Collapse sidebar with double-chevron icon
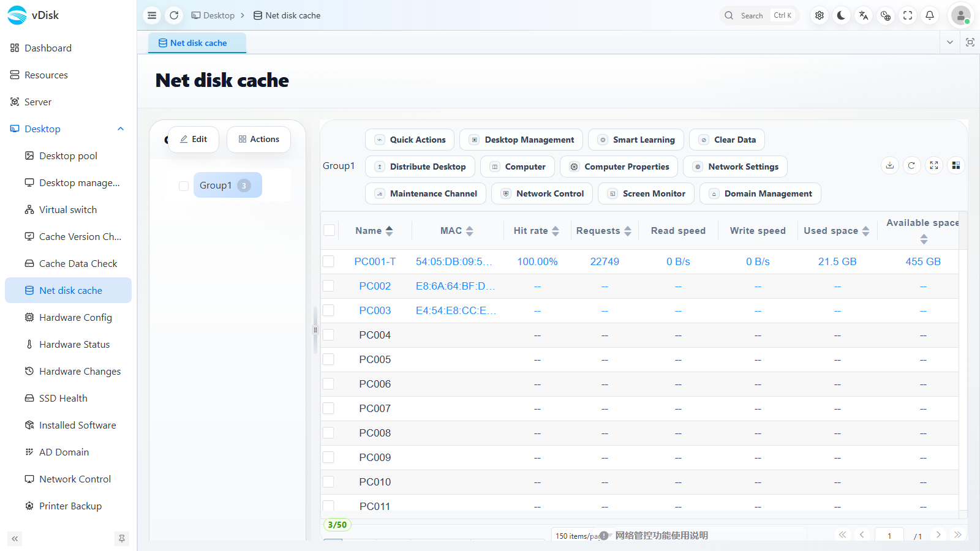The height and width of the screenshot is (551, 980). pyautogui.click(x=15, y=539)
